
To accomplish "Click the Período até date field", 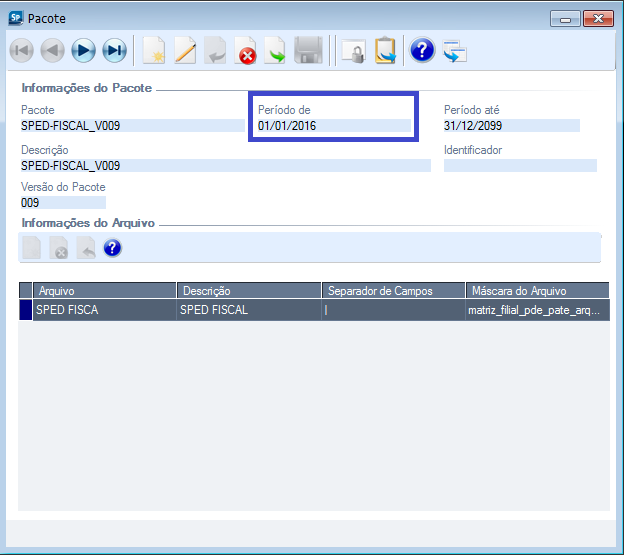I will (x=512, y=126).
